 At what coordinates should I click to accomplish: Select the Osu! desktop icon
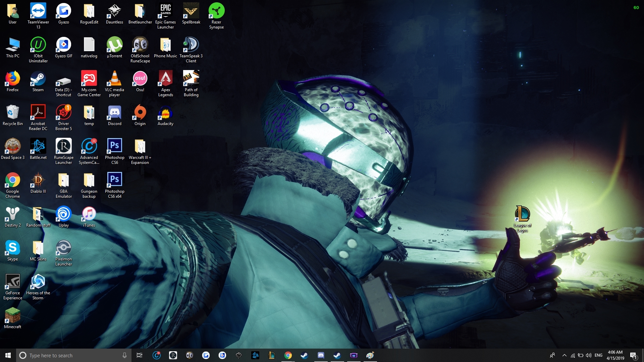[x=140, y=79]
